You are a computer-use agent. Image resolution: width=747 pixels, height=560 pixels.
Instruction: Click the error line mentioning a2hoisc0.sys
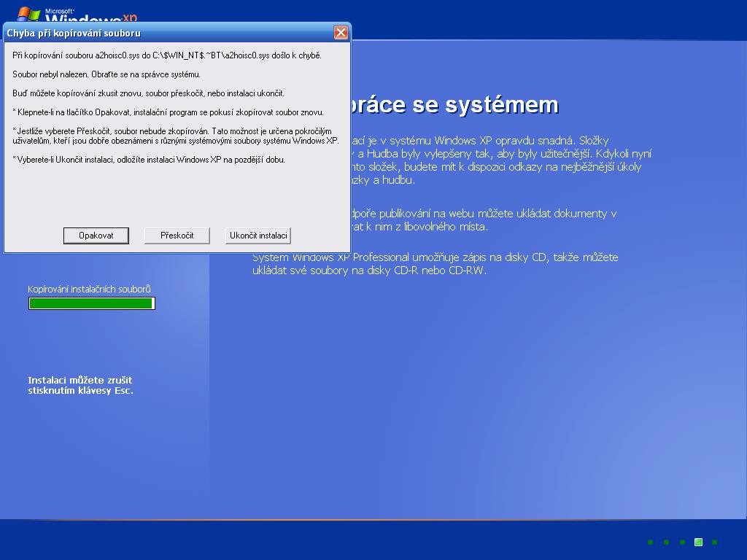(x=167, y=55)
